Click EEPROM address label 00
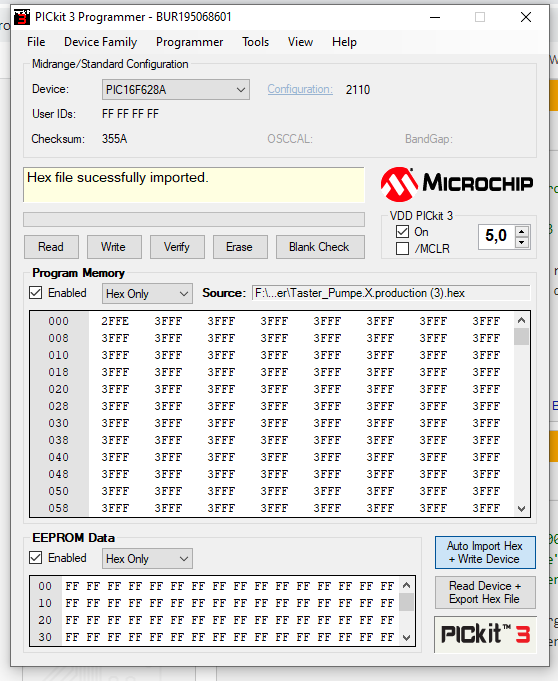Screen dimensions: 558x681 pos(45,586)
